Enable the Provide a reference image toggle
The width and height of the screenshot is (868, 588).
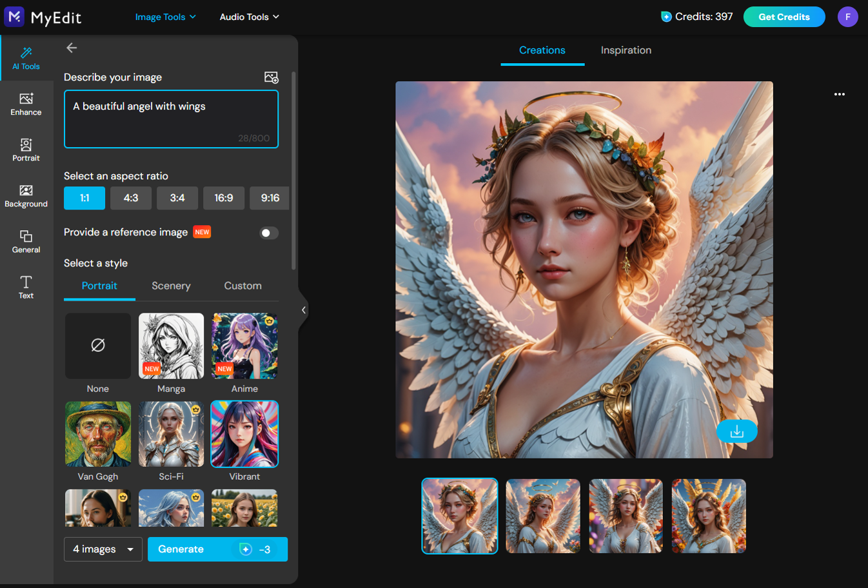tap(268, 233)
